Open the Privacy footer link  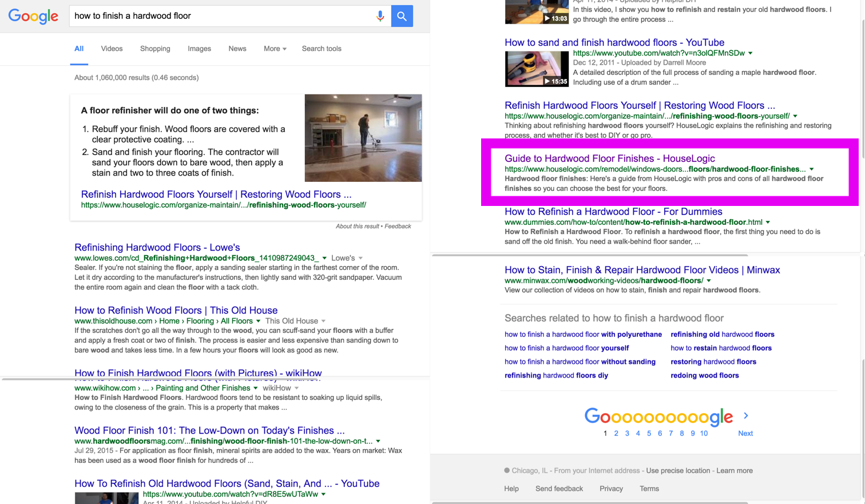[611, 489]
